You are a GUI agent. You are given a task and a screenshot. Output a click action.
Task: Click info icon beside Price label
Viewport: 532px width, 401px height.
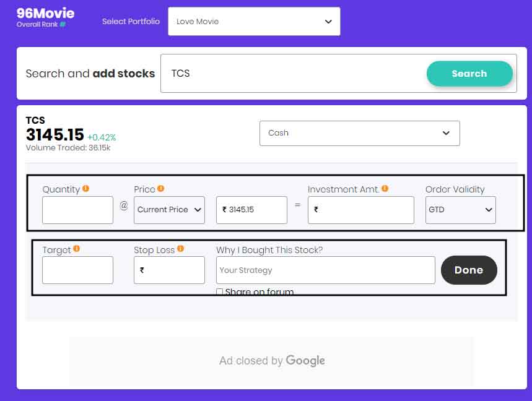tap(160, 189)
